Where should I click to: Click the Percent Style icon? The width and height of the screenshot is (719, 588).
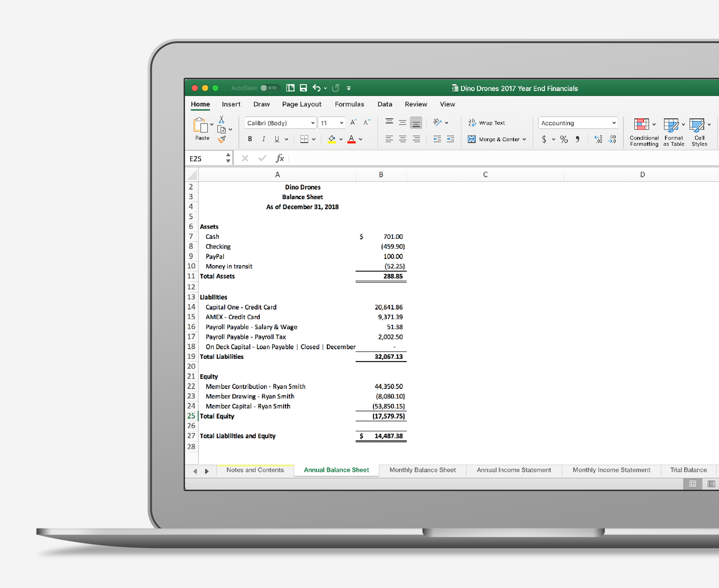point(563,139)
